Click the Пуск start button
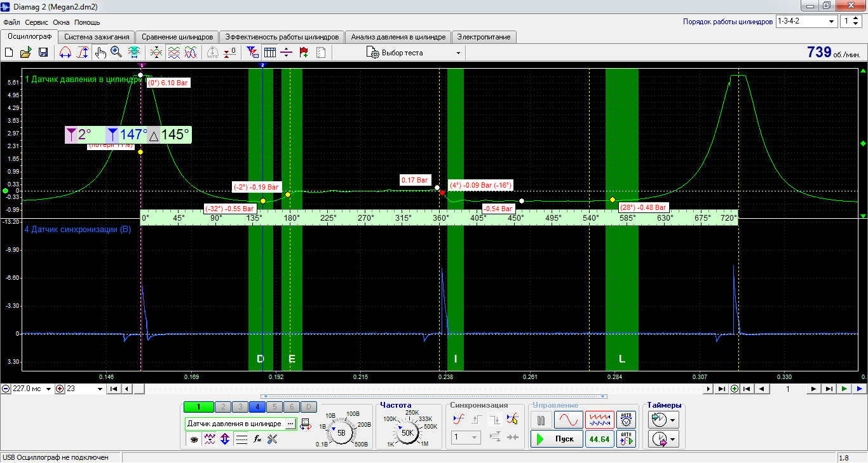Screen dimensions: 868x463 tap(556, 439)
